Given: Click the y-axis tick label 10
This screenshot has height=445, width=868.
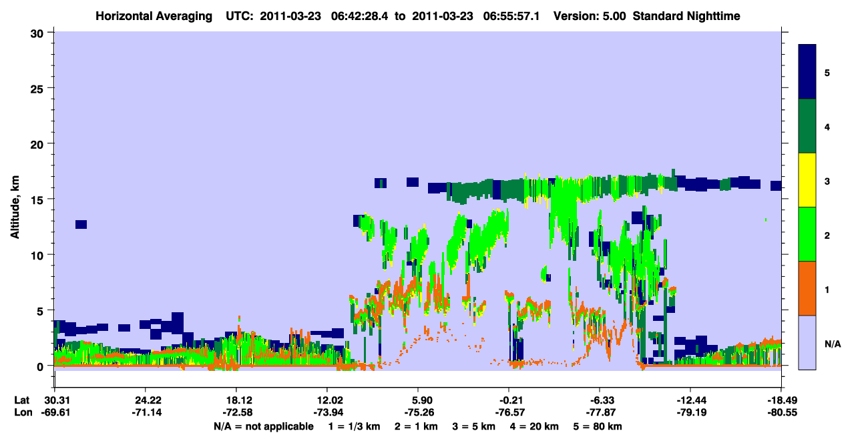Looking at the screenshot, I should [39, 254].
